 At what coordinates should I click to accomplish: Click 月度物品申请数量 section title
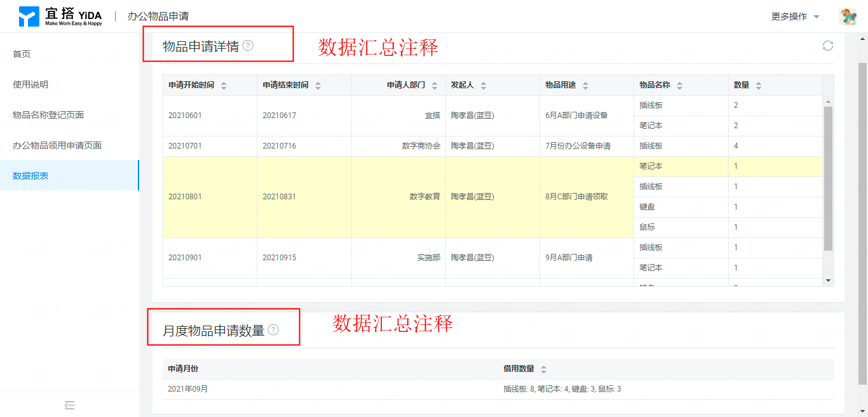coord(214,331)
